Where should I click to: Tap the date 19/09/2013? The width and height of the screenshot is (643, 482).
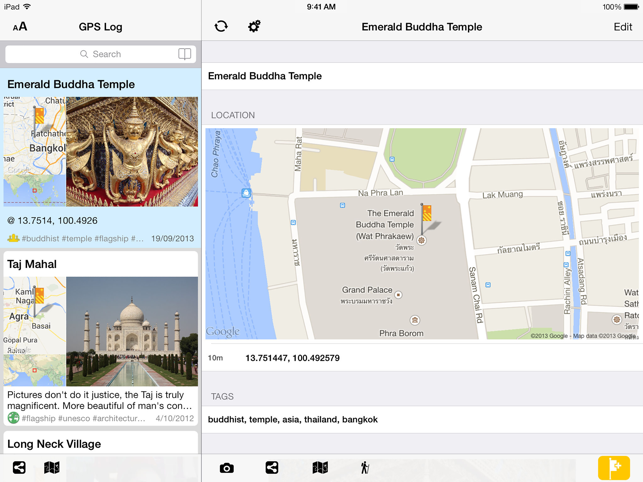pos(173,238)
